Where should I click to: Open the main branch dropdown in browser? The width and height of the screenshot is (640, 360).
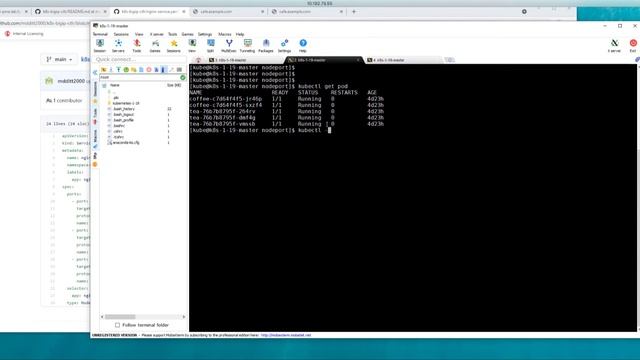pyautogui.click(x=60, y=60)
